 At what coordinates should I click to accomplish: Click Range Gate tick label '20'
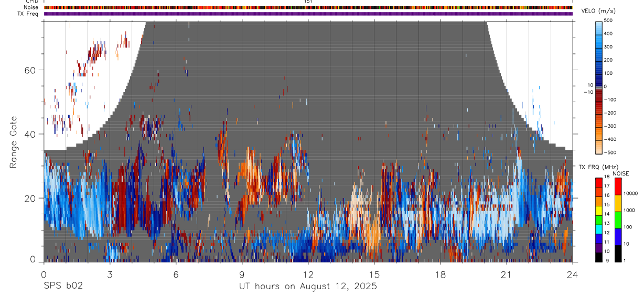click(31, 198)
